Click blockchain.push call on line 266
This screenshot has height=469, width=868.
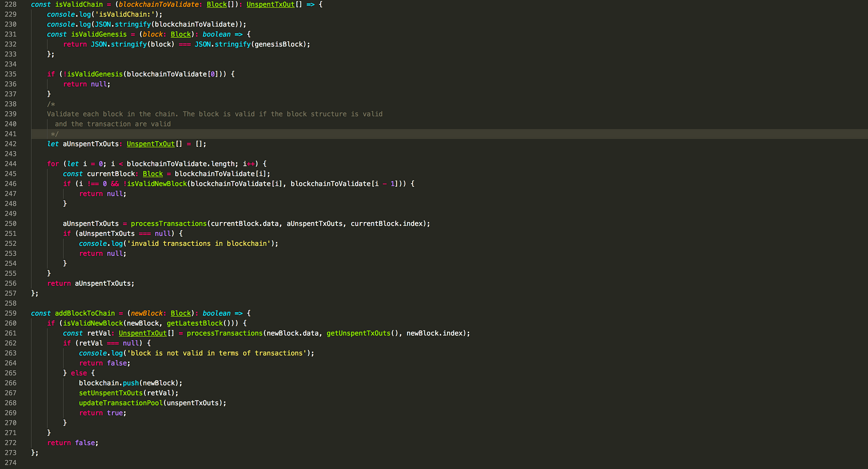click(109, 384)
